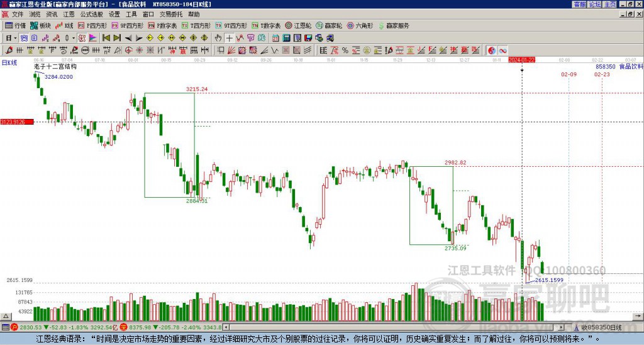Screen dimensions: 644x345
Task: Click the 客服 customer service button
Action: point(579,4)
